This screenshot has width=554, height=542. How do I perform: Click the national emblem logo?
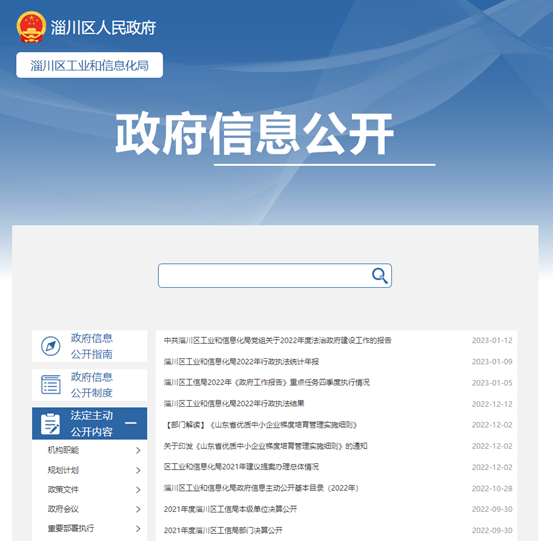[x=31, y=27]
